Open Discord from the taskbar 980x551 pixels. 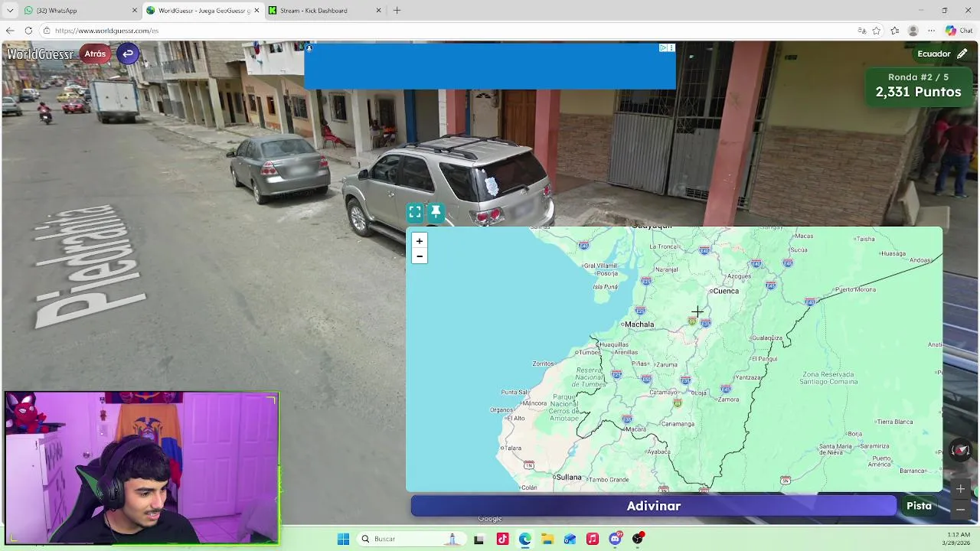615,539
